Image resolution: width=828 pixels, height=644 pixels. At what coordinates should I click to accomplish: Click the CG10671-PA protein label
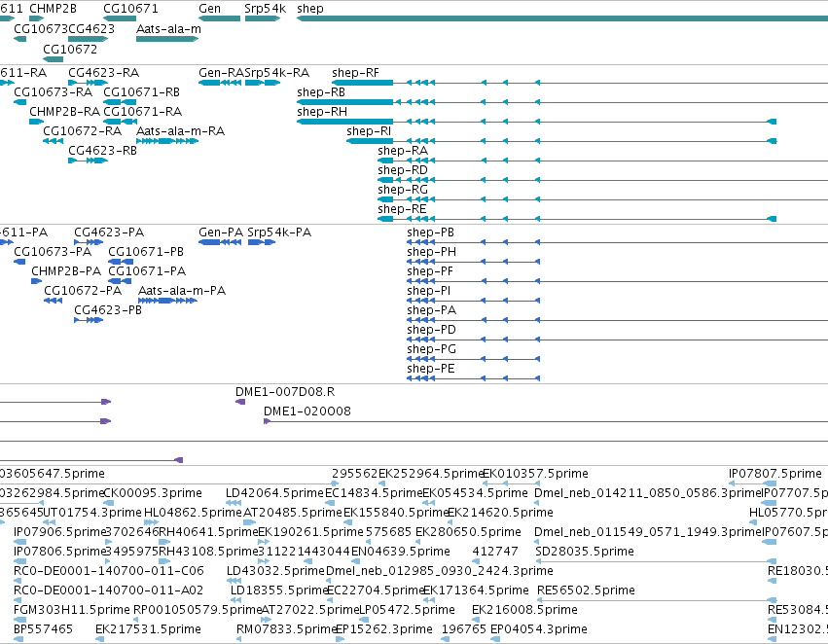click(147, 271)
